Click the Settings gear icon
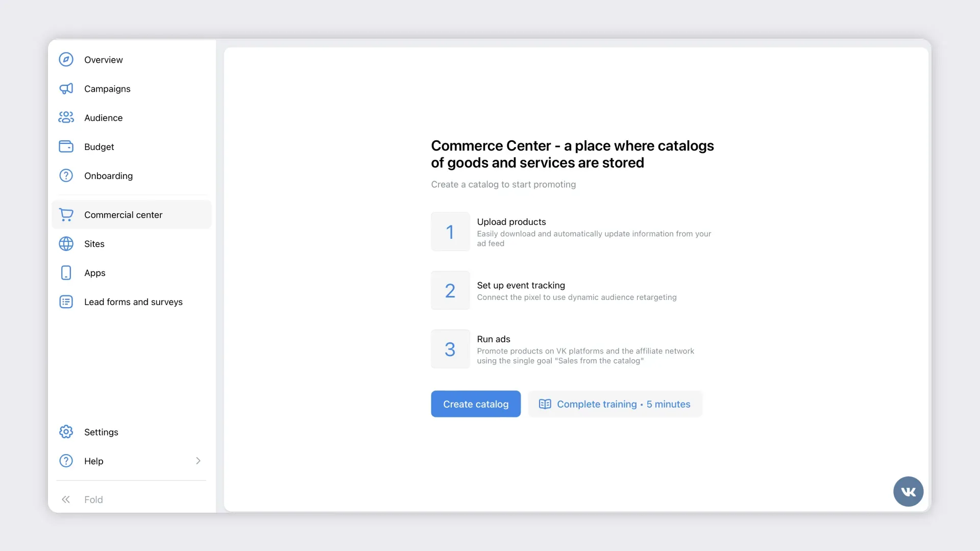 [66, 432]
